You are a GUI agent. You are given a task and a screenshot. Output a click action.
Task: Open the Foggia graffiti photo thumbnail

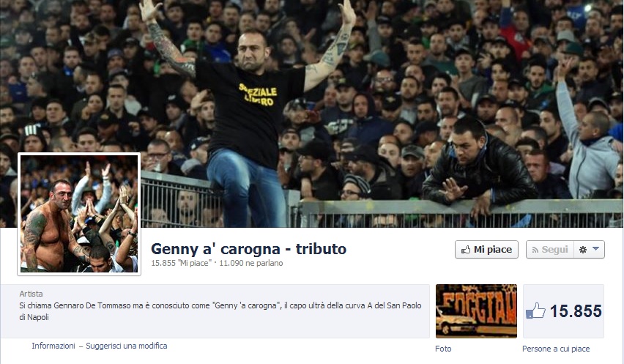tap(476, 311)
